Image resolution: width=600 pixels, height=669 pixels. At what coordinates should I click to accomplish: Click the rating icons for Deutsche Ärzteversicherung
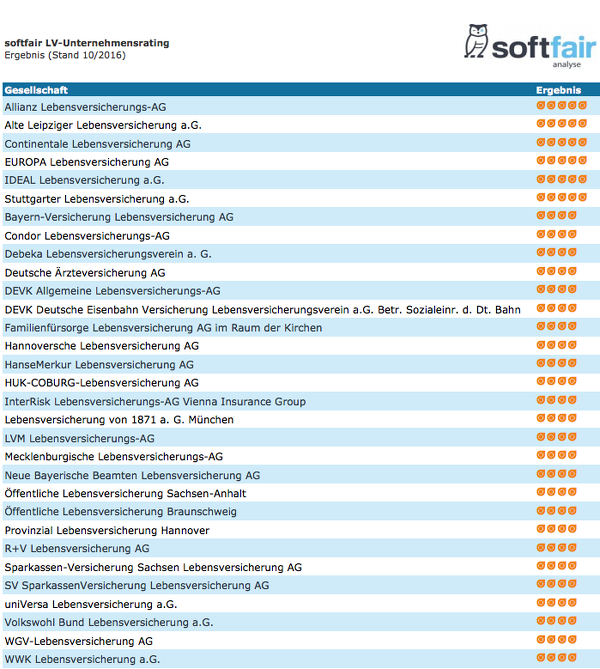(x=556, y=271)
